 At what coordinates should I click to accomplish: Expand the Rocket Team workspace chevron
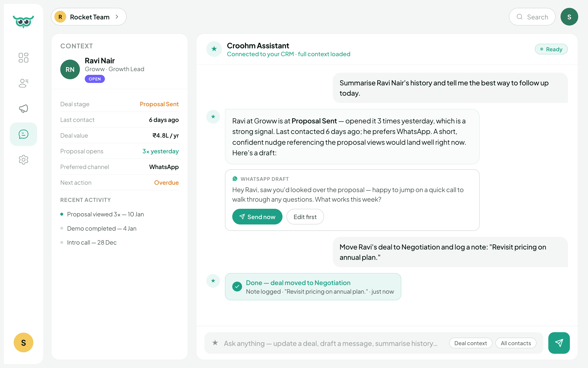point(117,17)
